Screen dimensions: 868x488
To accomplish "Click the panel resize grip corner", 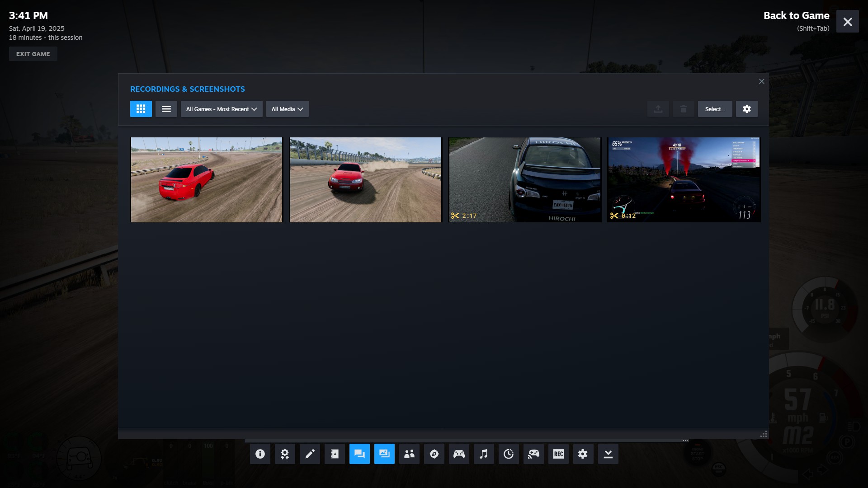I will pos(764,434).
